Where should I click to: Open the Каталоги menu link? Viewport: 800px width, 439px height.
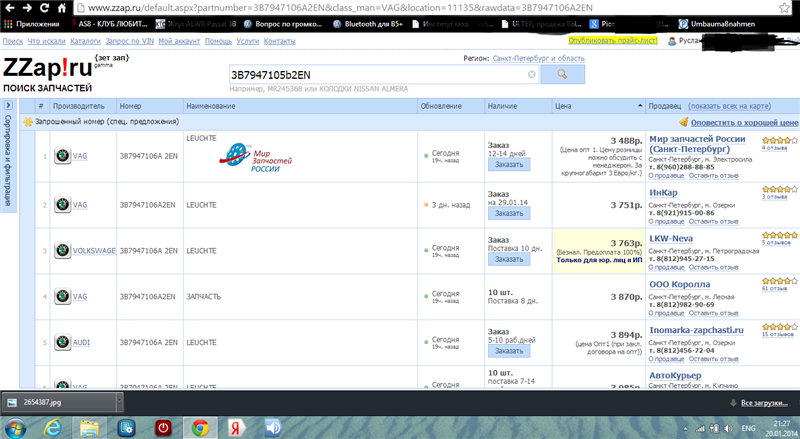(x=85, y=41)
